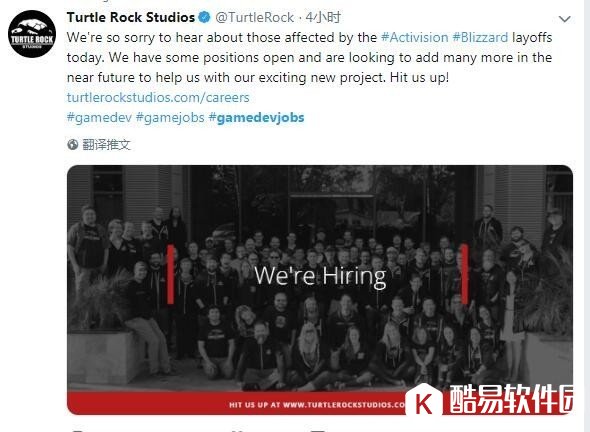Click the left red bar in image

coord(170,274)
